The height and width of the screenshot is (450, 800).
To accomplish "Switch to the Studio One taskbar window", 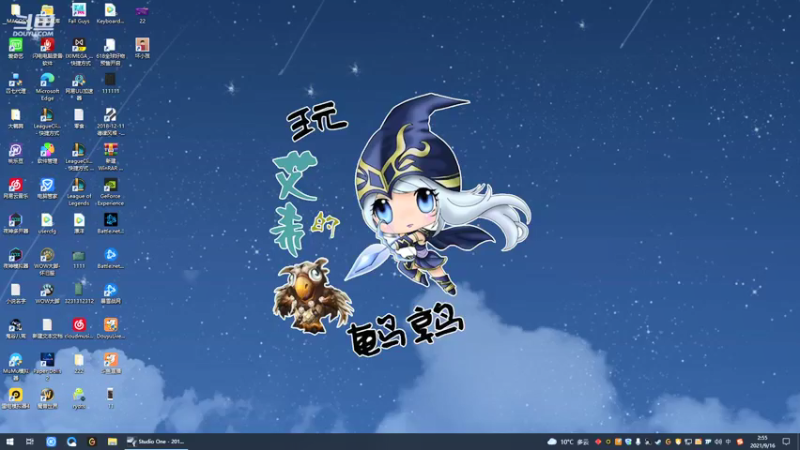I will (156, 441).
